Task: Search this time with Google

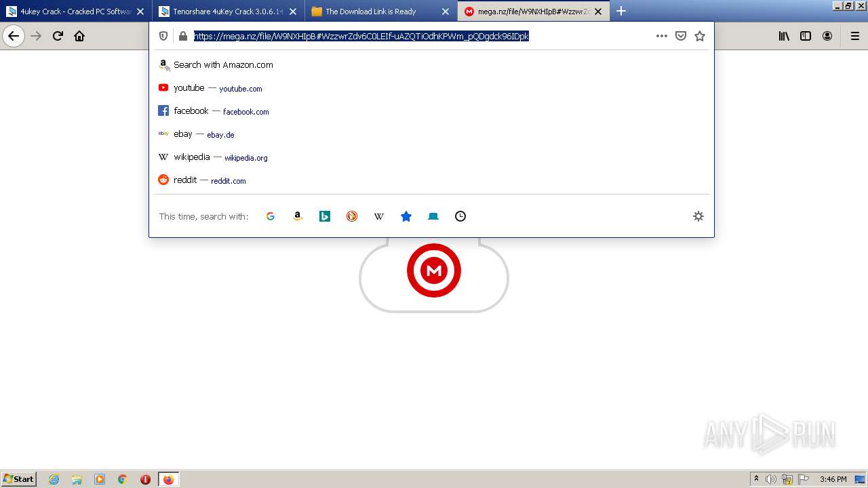Action: 271,216
